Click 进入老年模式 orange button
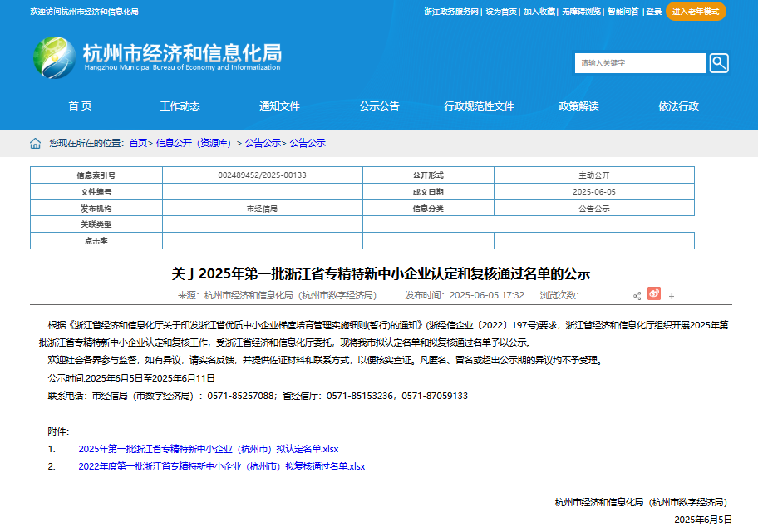The height and width of the screenshot is (532, 758). click(x=696, y=12)
